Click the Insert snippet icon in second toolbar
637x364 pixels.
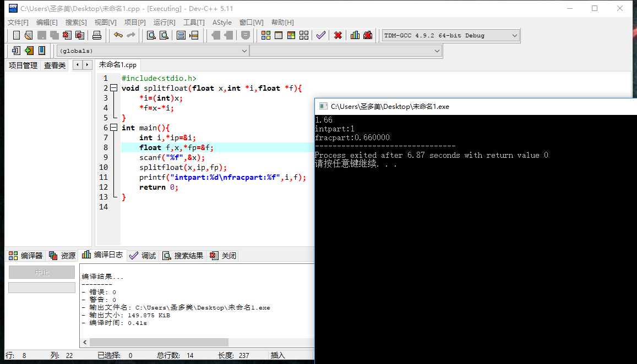17,51
